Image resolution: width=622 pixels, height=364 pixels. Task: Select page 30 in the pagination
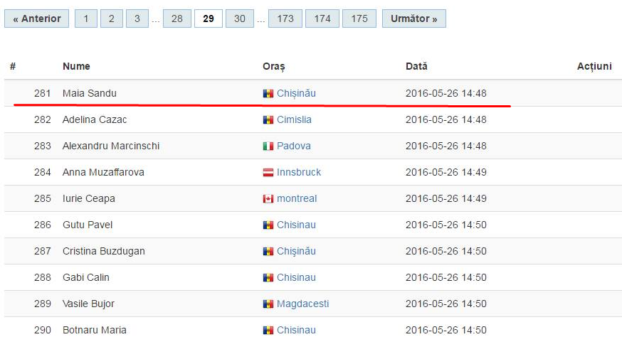click(240, 18)
